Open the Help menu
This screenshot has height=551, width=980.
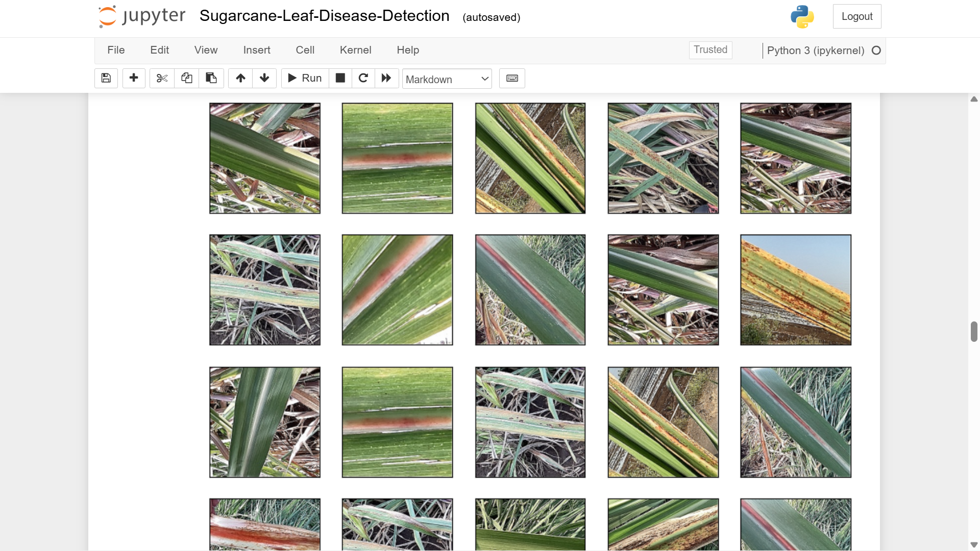click(408, 50)
